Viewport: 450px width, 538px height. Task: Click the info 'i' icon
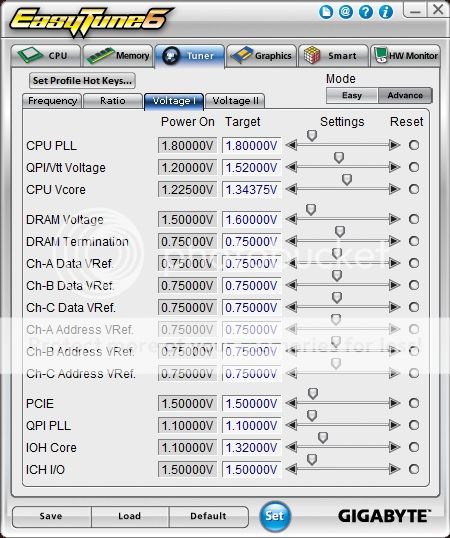point(386,12)
